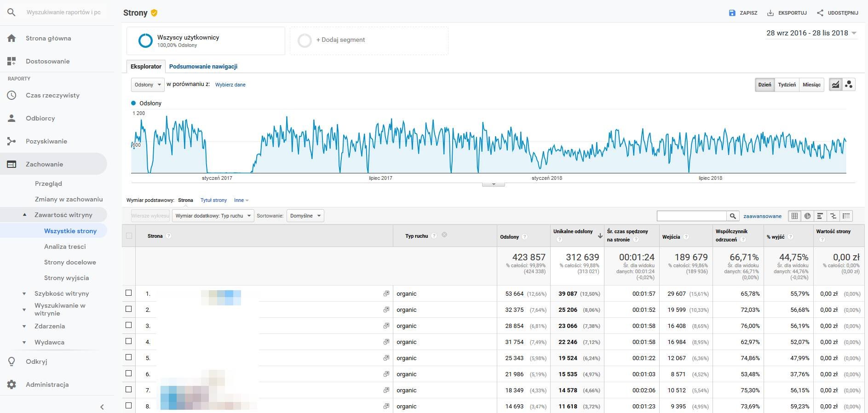Image resolution: width=868 pixels, height=413 pixels.
Task: Select the pie chart table view
Action: point(807,216)
